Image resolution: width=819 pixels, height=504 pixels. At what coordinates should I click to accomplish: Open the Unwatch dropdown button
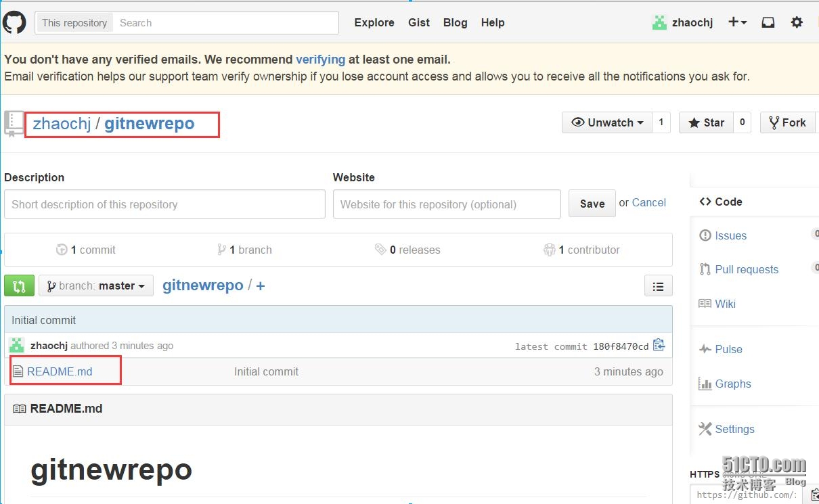[x=607, y=122]
